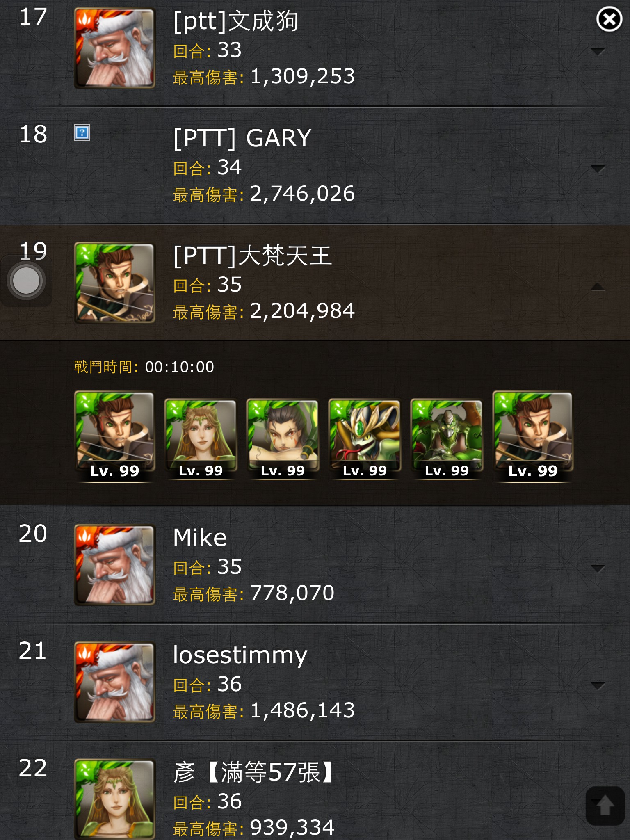Tap rank 22 green goddess avatar
This screenshot has width=630, height=840.
click(114, 799)
